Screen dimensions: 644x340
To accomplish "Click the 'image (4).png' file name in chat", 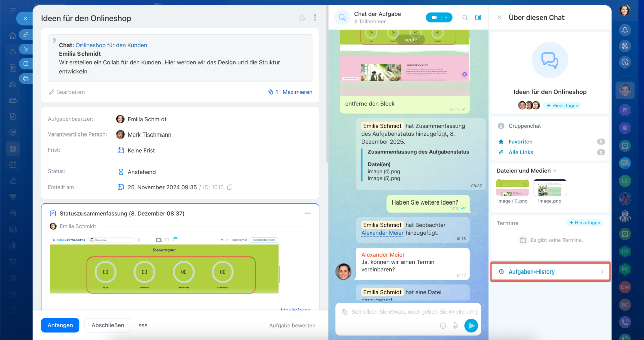I will coord(383,171).
